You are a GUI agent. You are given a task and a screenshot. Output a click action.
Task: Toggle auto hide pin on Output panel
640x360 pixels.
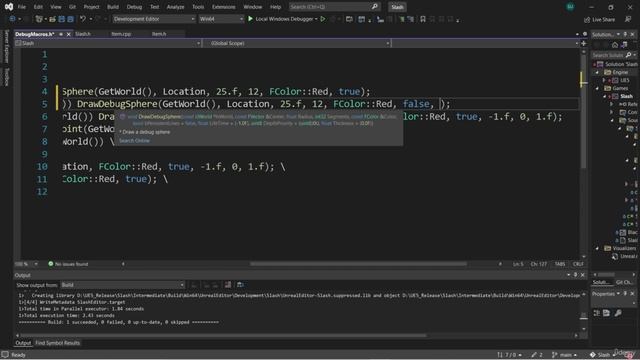[576, 275]
